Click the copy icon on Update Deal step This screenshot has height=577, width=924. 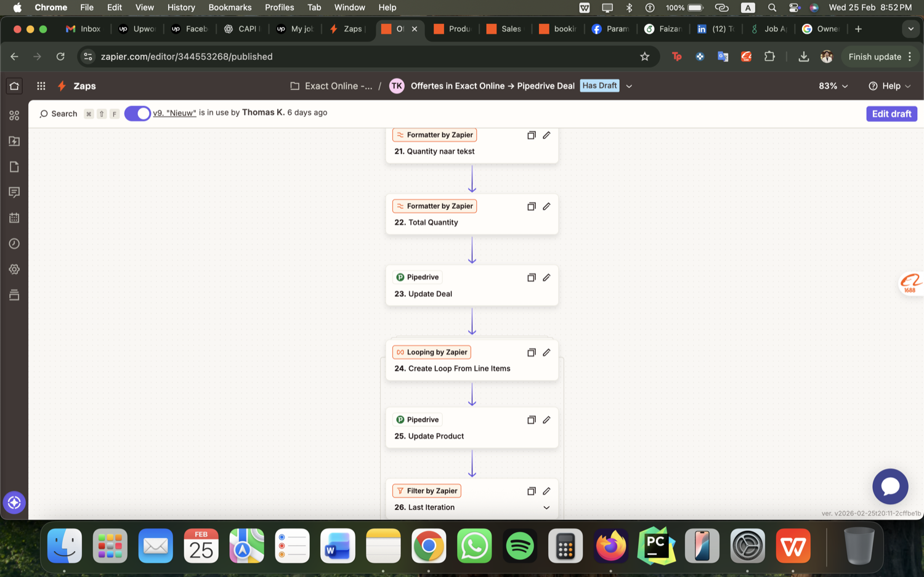(531, 278)
